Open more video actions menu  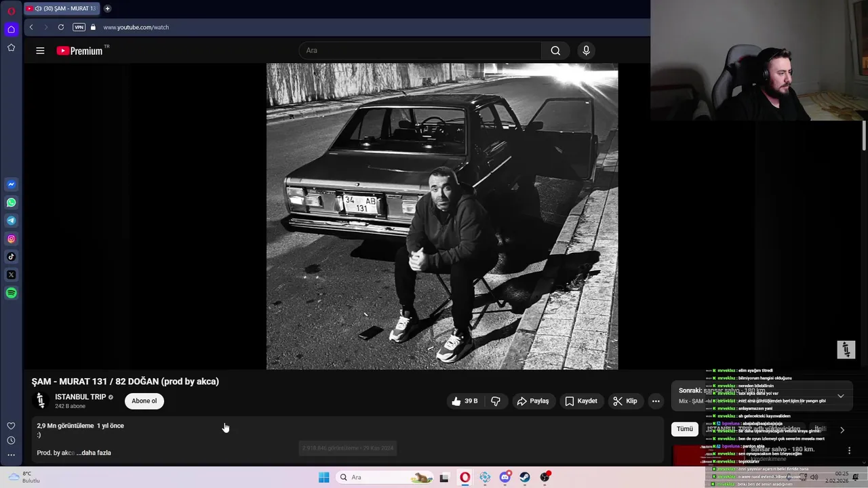pos(656,401)
